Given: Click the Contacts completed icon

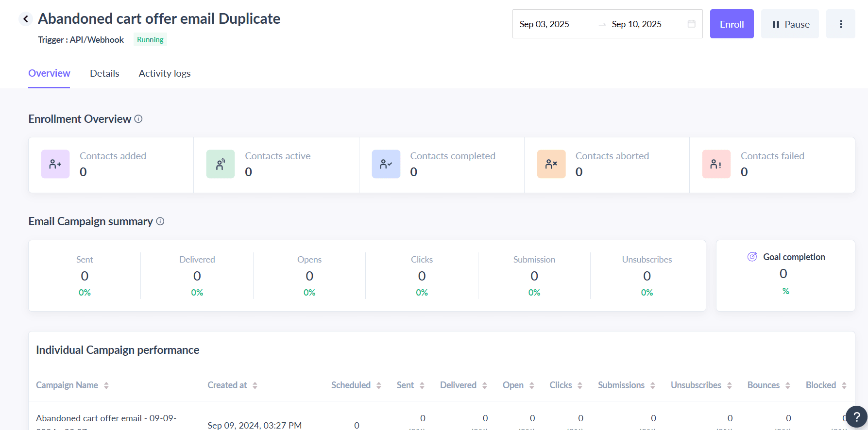Looking at the screenshot, I should pyautogui.click(x=386, y=164).
